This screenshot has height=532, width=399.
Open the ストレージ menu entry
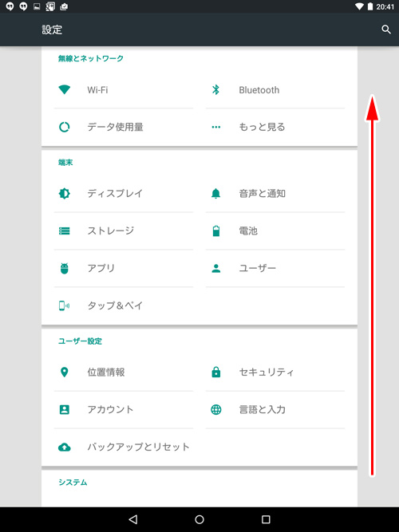124,231
